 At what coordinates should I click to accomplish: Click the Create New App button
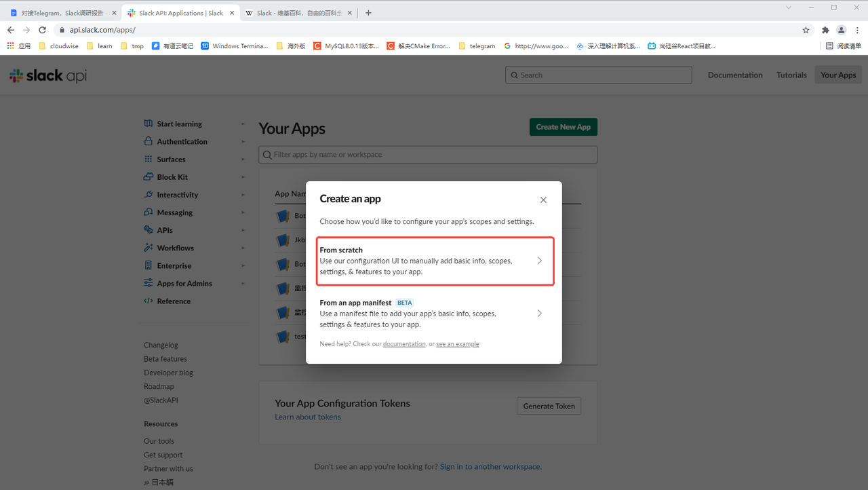(563, 127)
